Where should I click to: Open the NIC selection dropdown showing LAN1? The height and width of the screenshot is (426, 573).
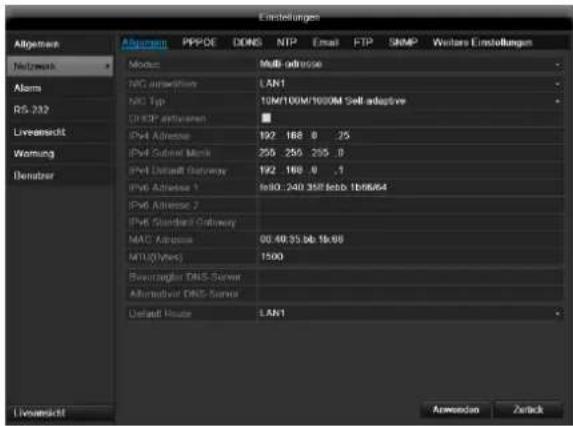click(410, 84)
